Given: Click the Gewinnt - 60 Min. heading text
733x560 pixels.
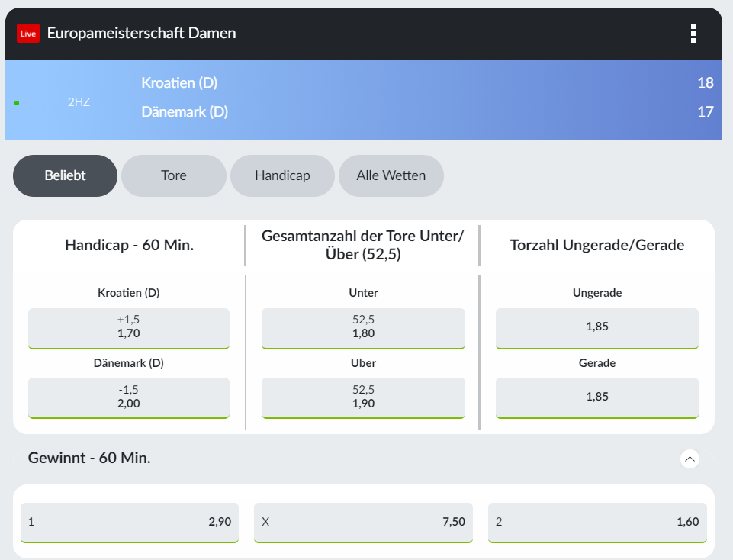Looking at the screenshot, I should click(89, 458).
